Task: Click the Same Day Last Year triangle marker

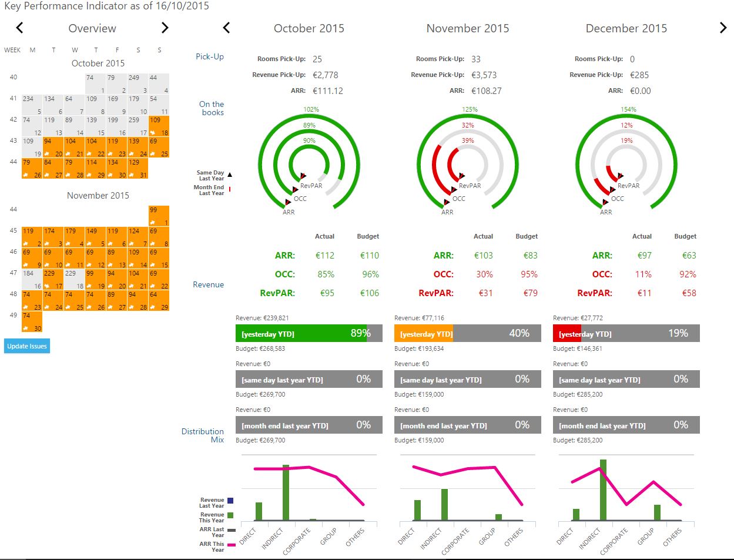Action: (230, 175)
